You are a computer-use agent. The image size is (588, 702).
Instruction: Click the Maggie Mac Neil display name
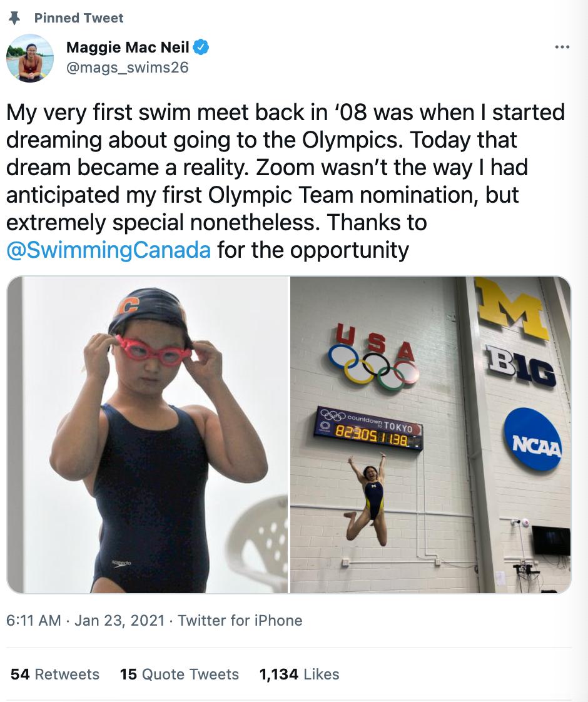pos(128,46)
